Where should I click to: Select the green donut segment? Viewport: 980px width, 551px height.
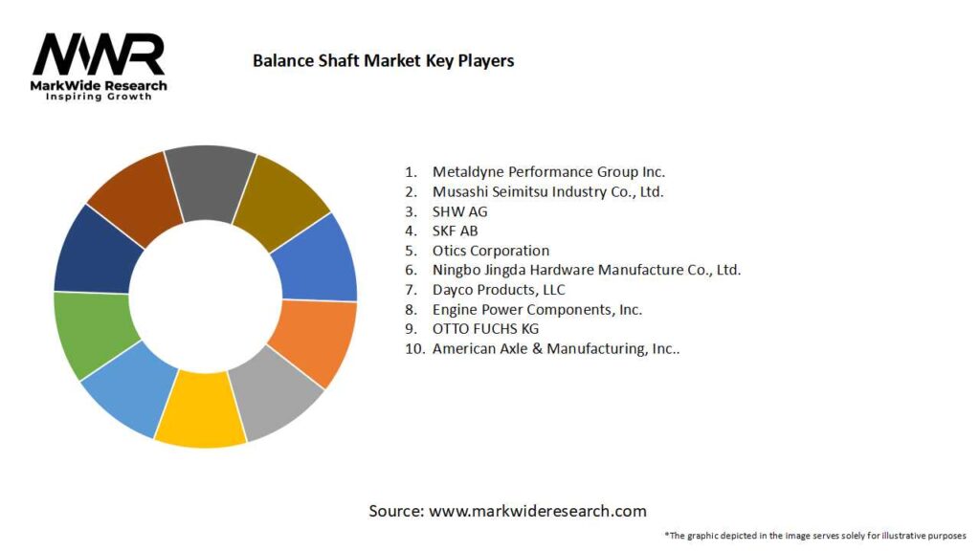[x=94, y=332]
